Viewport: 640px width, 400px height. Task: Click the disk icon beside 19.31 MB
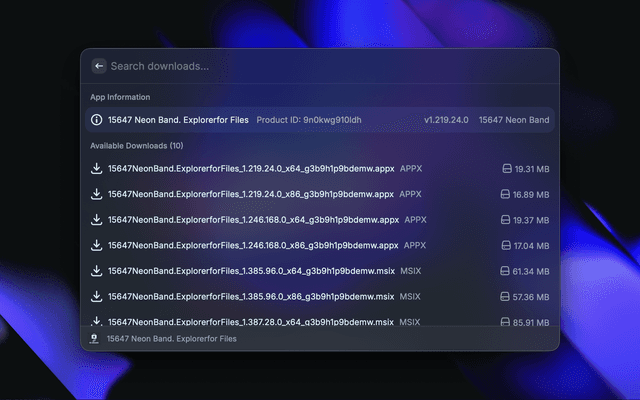(507, 169)
